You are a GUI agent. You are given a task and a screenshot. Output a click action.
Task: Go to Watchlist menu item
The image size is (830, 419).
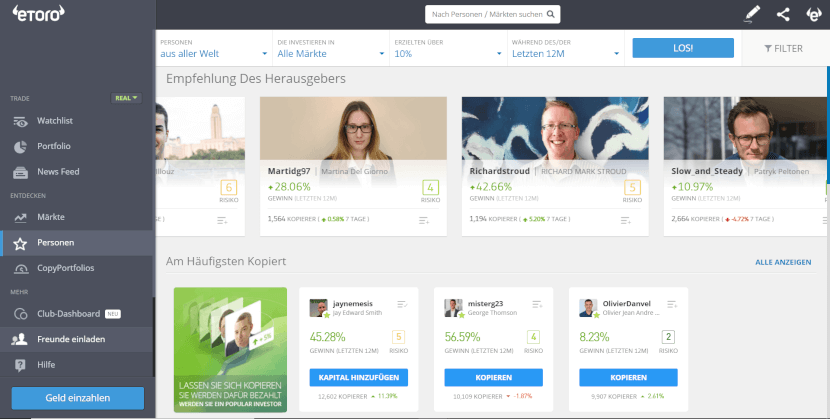point(55,121)
